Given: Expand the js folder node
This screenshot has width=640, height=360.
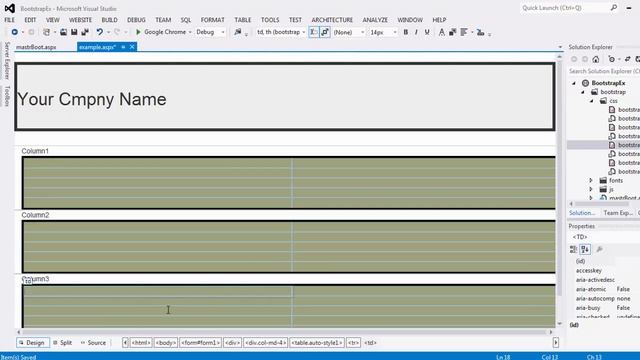Looking at the screenshot, I should pos(591,189).
